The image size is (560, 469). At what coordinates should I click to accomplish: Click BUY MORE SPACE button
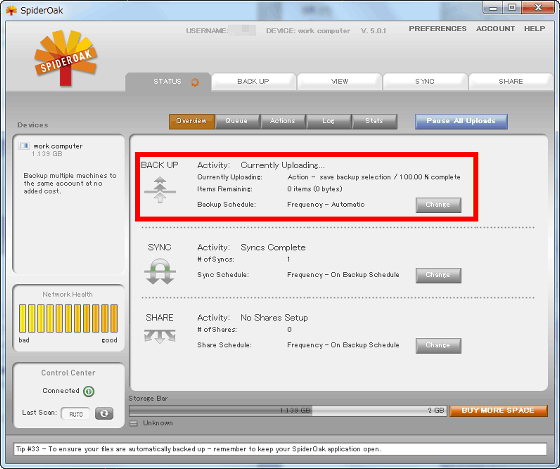click(x=498, y=411)
